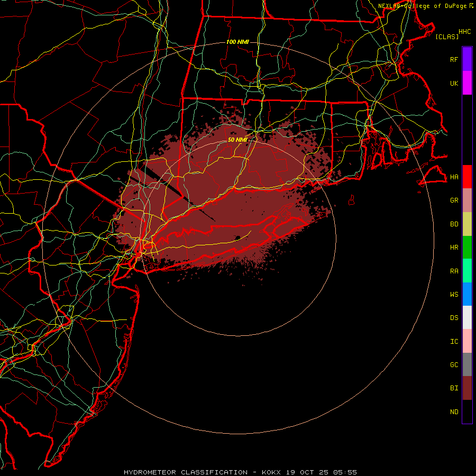Click the 'WS' legend label

coord(454,294)
